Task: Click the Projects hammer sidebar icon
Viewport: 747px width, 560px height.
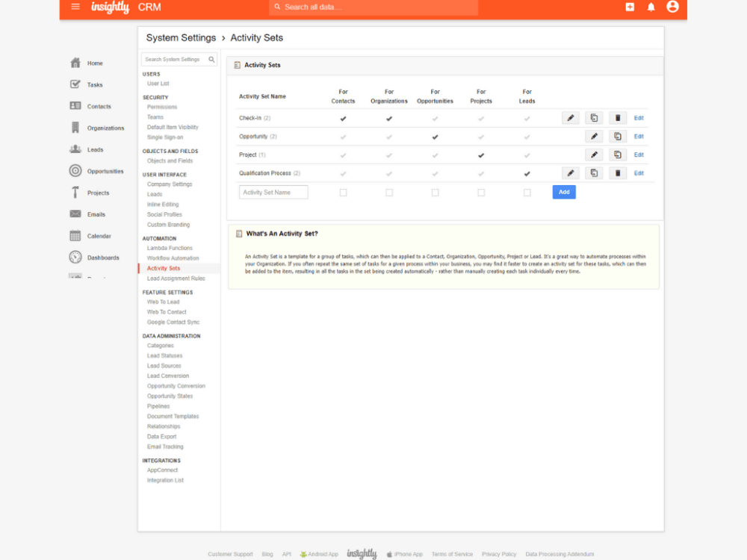Action: pyautogui.click(x=75, y=193)
